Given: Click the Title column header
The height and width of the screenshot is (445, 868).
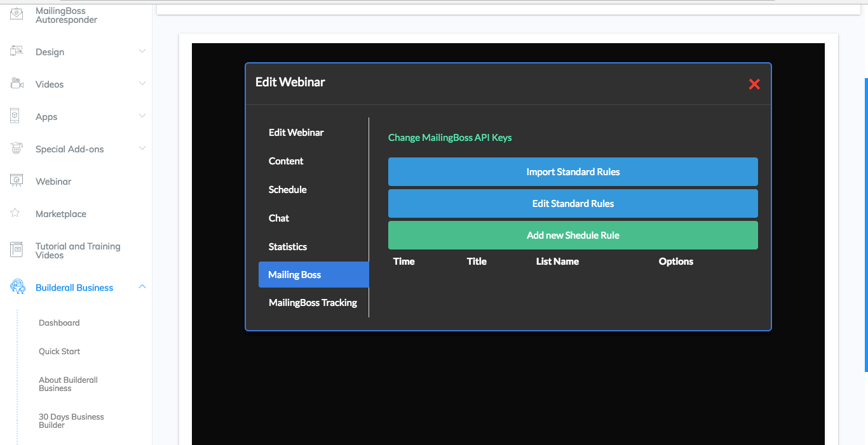Looking at the screenshot, I should pyautogui.click(x=477, y=262).
